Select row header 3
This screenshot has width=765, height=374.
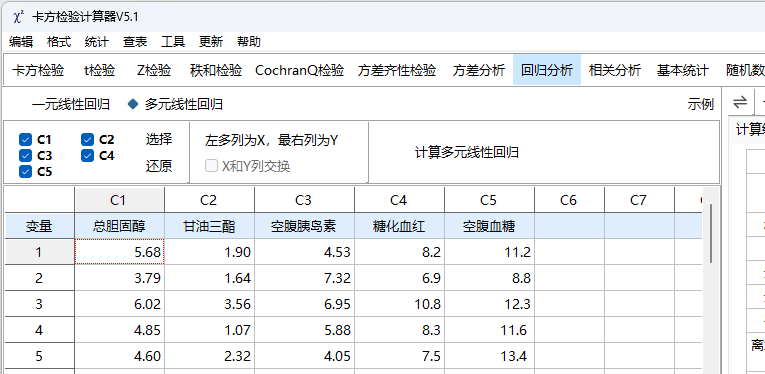40,304
